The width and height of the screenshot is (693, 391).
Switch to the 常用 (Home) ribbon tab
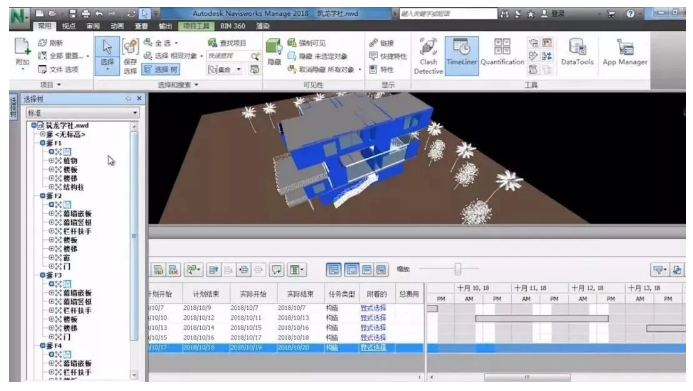click(44, 26)
